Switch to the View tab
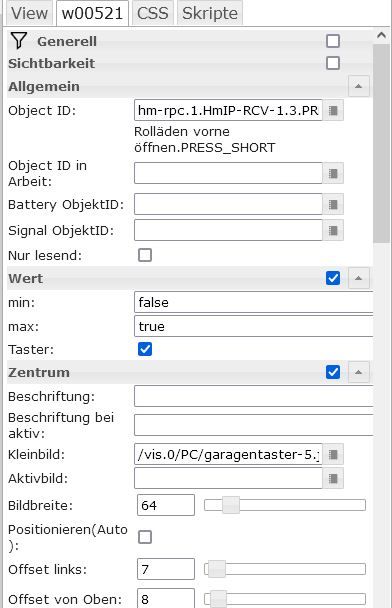Screen dimensions: 392x608 (x=29, y=13)
